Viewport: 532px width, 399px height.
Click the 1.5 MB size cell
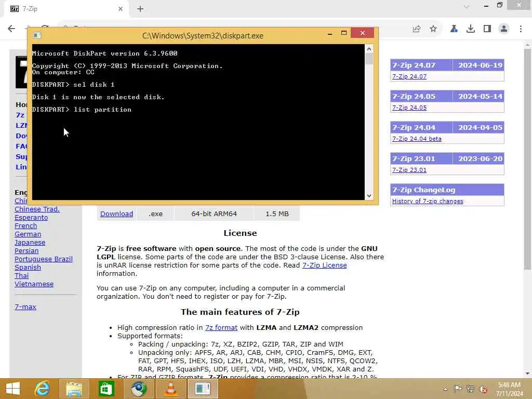click(x=277, y=214)
